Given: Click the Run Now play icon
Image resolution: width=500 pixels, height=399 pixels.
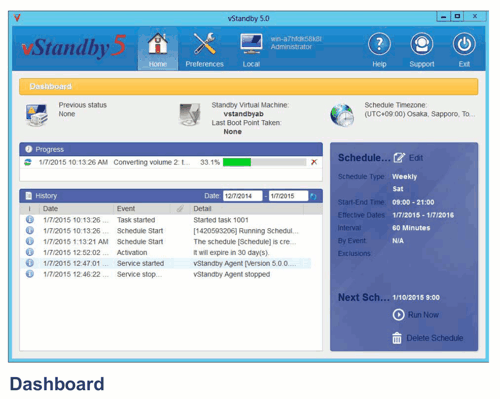Looking at the screenshot, I should coord(398,315).
